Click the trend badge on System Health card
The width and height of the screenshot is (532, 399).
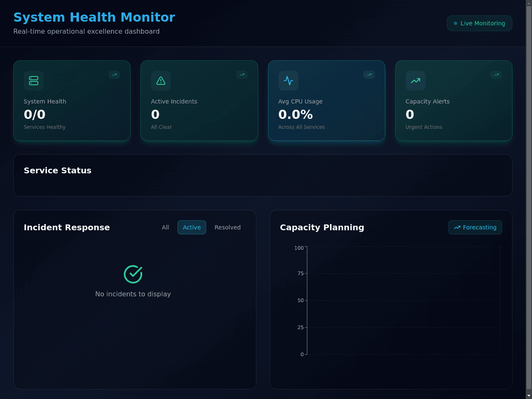tap(114, 75)
